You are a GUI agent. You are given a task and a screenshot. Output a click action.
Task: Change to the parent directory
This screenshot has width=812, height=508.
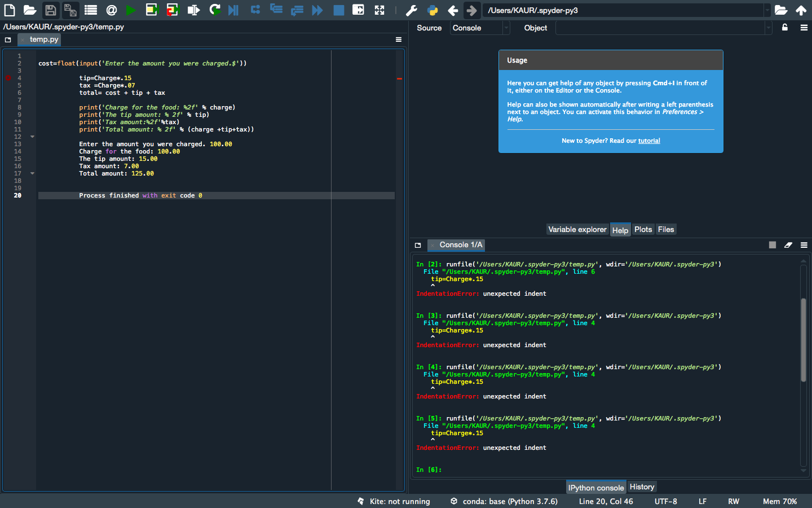[x=801, y=10]
